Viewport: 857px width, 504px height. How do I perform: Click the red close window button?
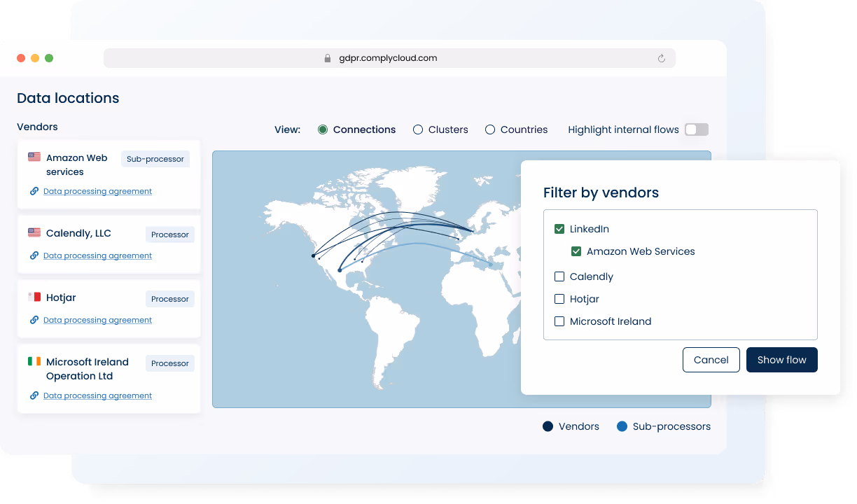coord(21,58)
